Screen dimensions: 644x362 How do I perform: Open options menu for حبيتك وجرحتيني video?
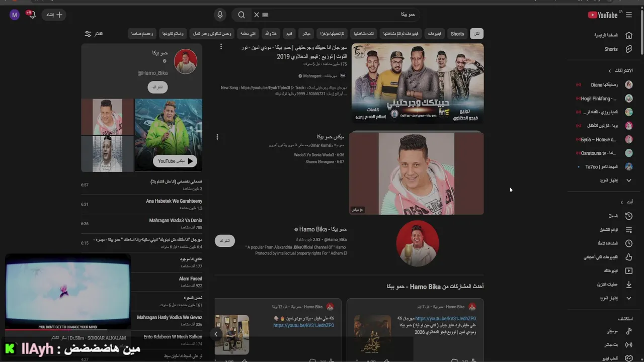pyautogui.click(x=221, y=47)
